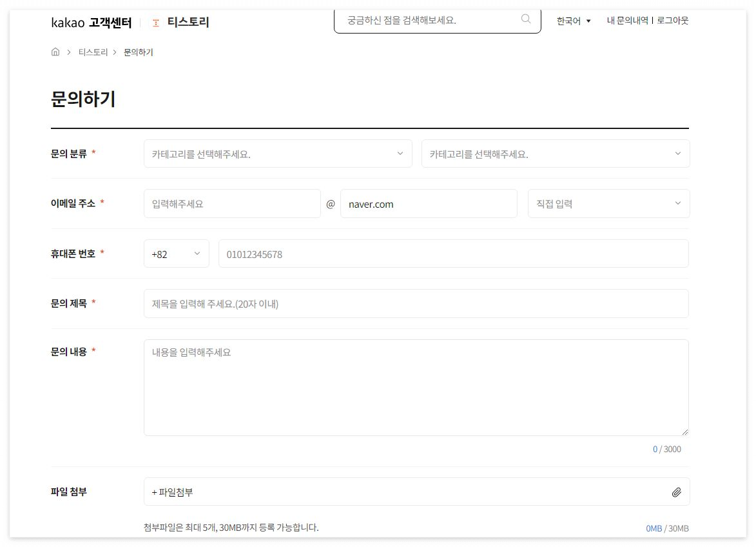
Task: Click the 이메일 주소 label
Action: (x=73, y=204)
